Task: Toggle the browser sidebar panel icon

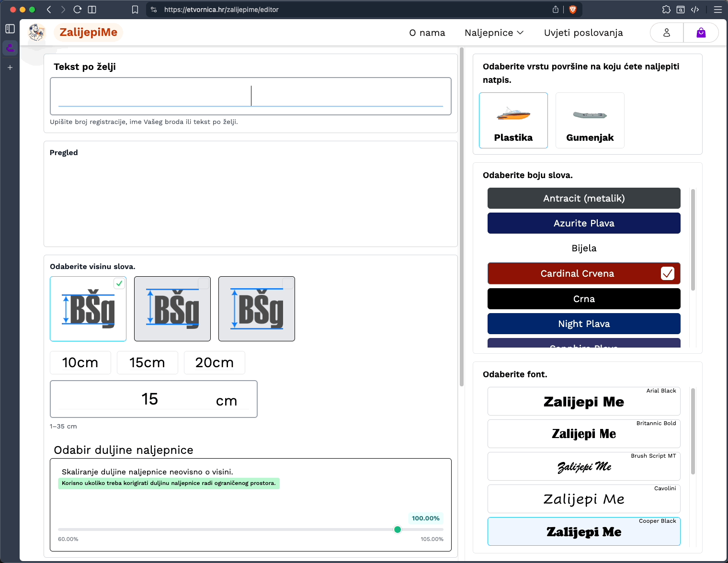Action: pos(92,10)
